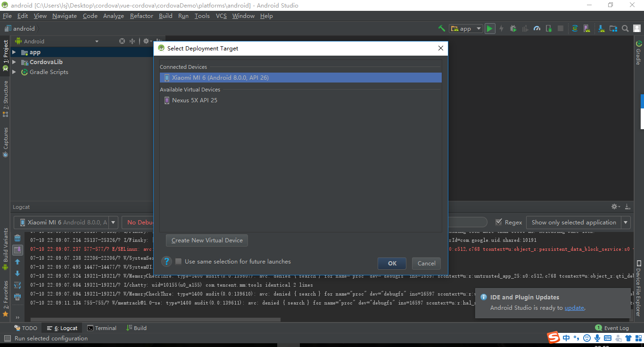Image resolution: width=644 pixels, height=347 pixels.
Task: Click the Create New Virtual Device button
Action: tap(207, 240)
